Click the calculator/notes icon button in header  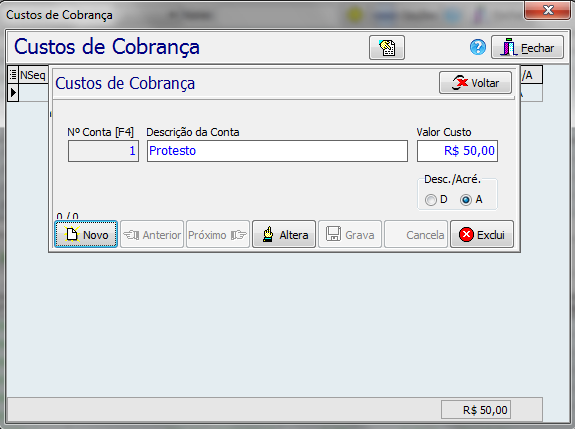pyautogui.click(x=387, y=47)
